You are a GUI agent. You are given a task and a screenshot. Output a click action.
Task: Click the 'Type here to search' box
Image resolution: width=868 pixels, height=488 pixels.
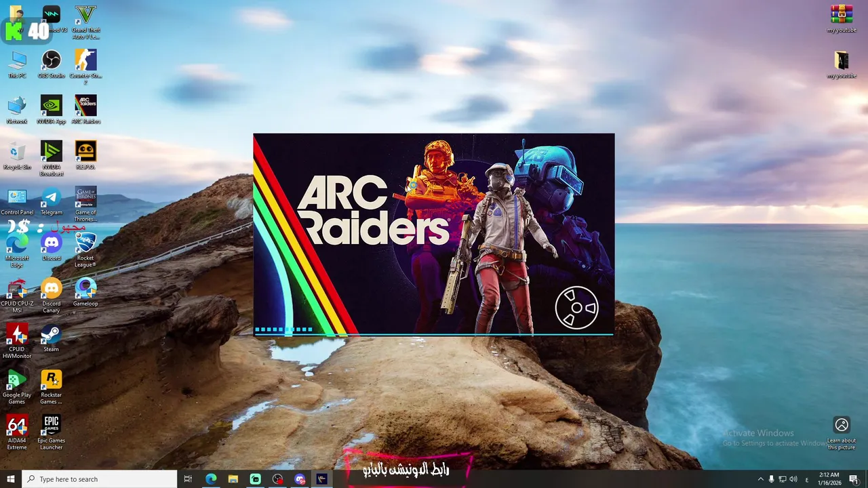[x=100, y=479]
